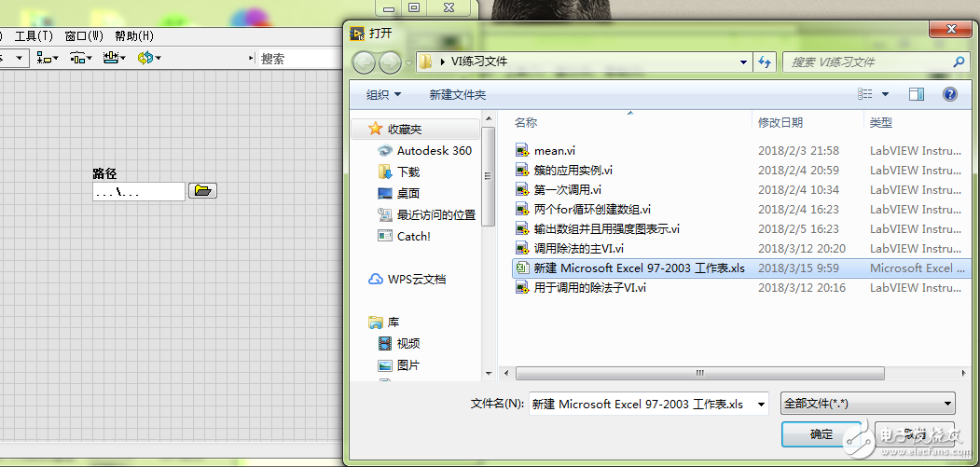
Task: Select 桌面 in favorites
Action: pos(408,193)
